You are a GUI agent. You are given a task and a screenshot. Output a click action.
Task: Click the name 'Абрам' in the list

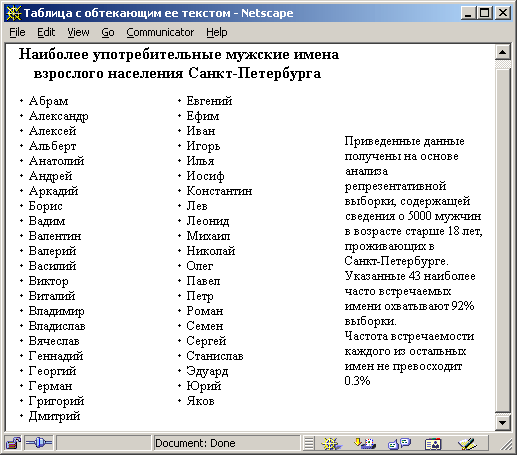[49, 101]
